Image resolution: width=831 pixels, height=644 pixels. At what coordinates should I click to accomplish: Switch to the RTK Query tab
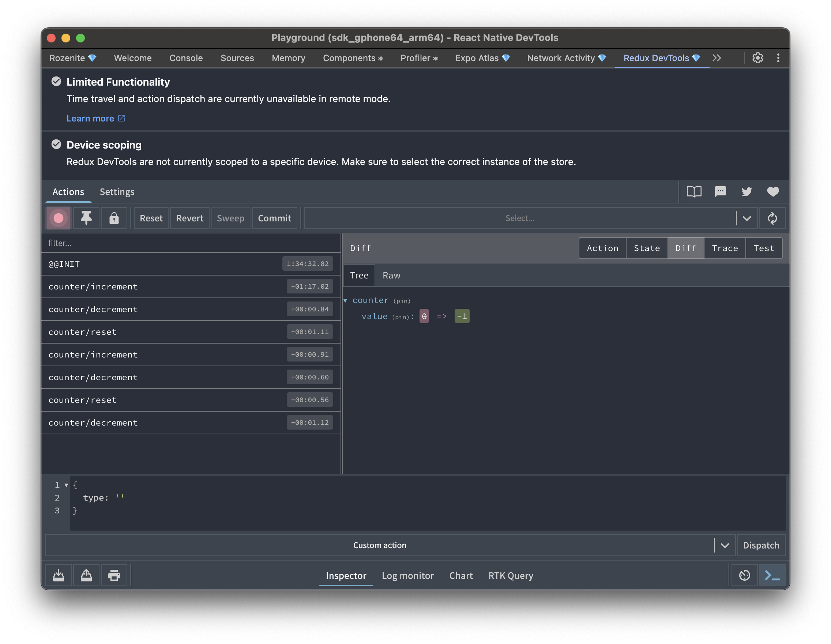pyautogui.click(x=511, y=576)
